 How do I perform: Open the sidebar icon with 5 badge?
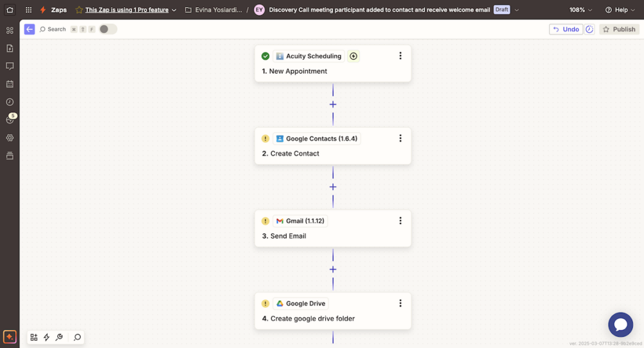point(10,120)
